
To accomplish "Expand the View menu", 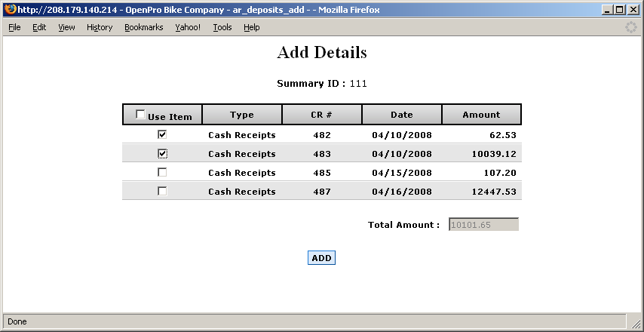I will pos(66,27).
